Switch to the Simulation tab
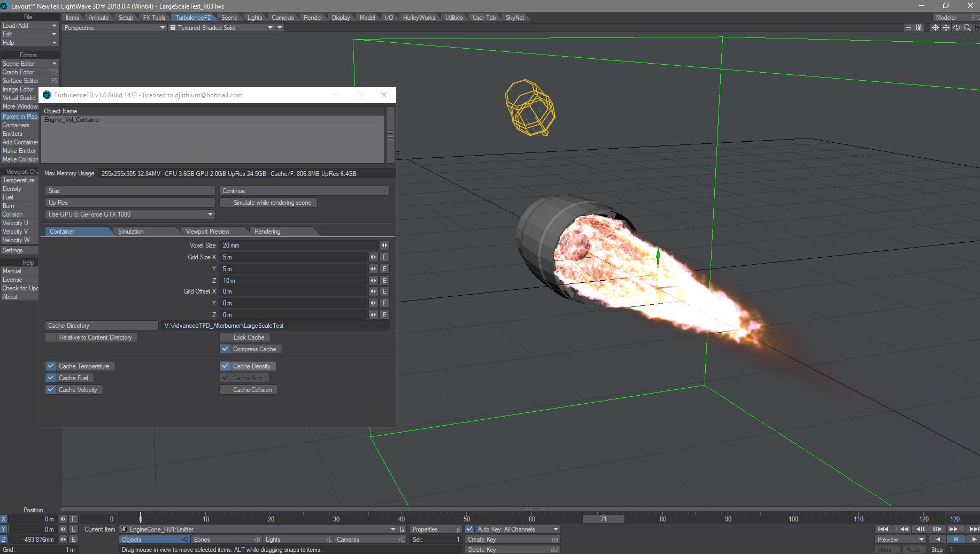 tap(131, 232)
